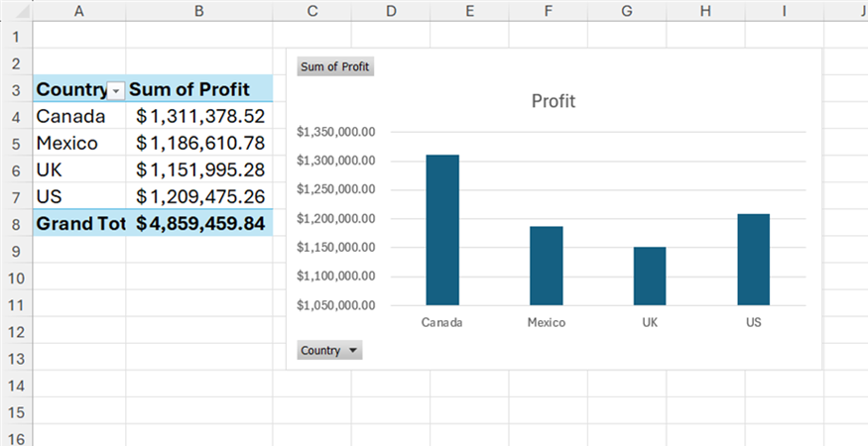This screenshot has width=868, height=446.
Task: Select row 12 header
Action: [x=16, y=331]
